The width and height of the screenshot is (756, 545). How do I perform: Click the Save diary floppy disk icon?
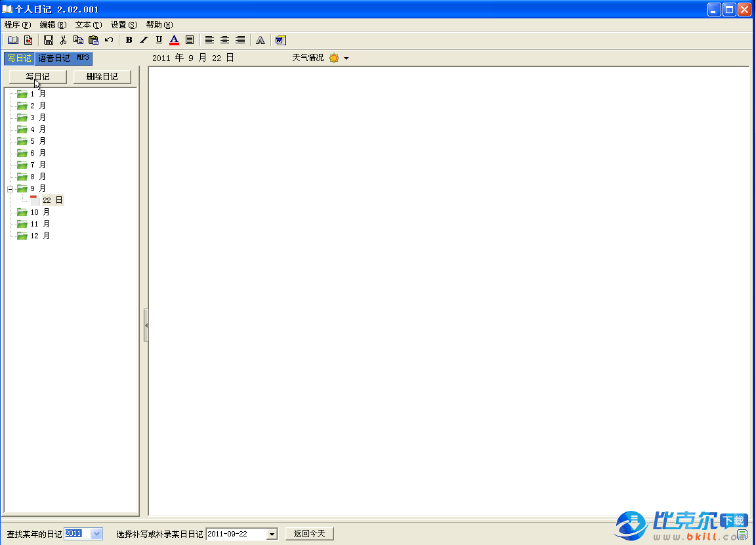coord(49,40)
